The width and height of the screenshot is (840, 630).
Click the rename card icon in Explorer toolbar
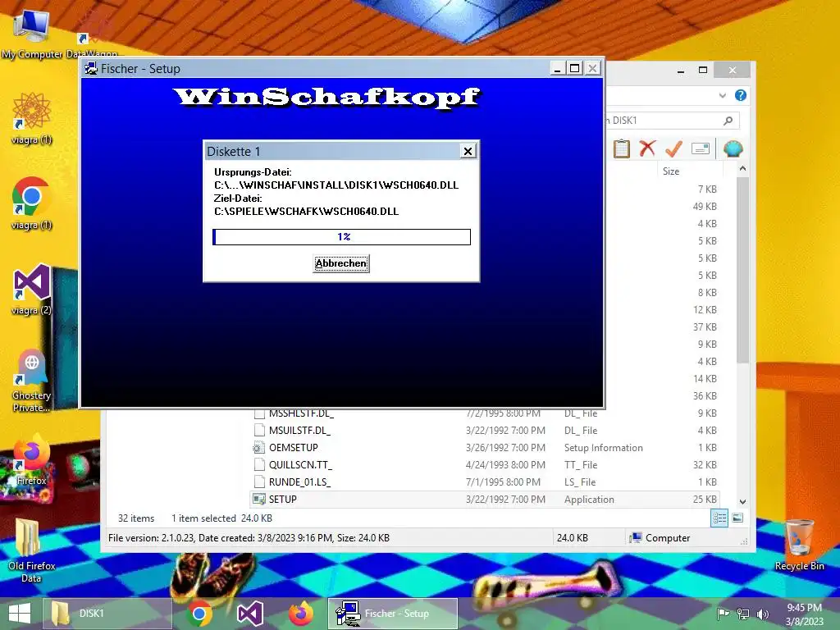701,148
